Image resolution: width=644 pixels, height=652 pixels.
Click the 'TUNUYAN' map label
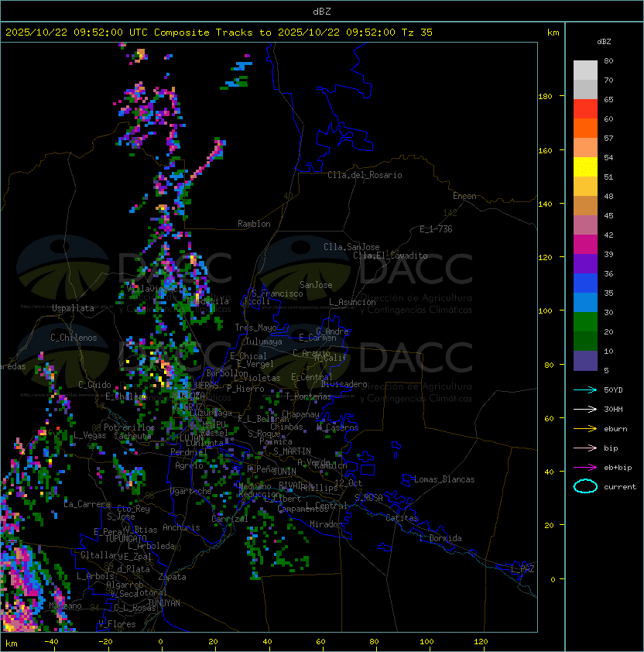164,603
